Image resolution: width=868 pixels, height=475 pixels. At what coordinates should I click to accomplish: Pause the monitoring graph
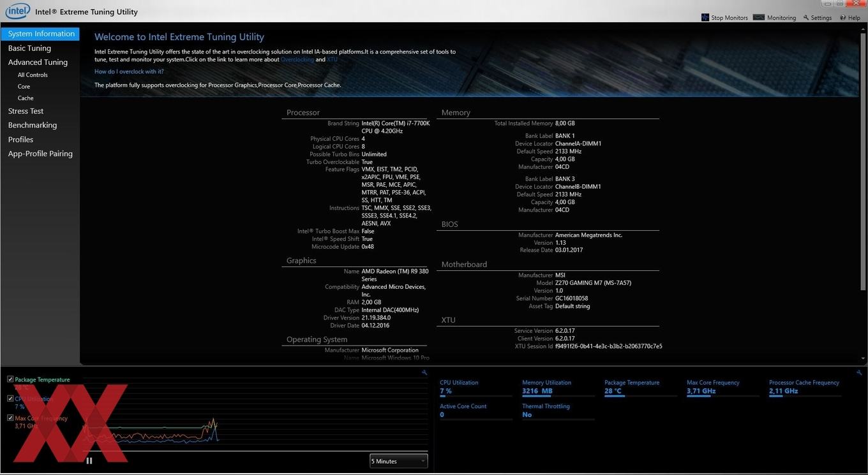tap(89, 460)
